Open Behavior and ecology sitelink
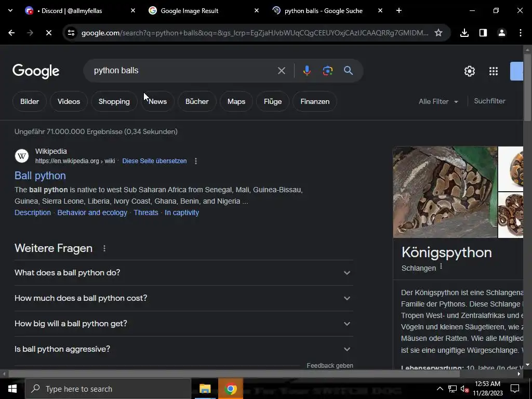This screenshot has height=399, width=532. click(x=92, y=212)
